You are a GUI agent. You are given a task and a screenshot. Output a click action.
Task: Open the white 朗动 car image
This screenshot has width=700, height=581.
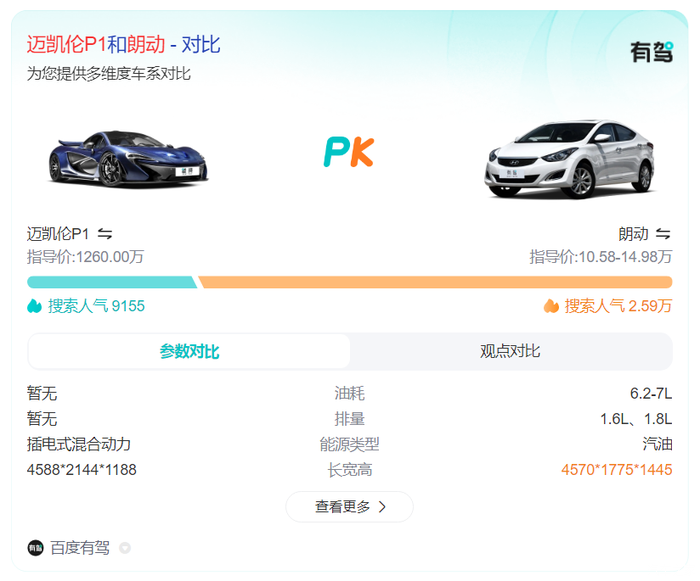pos(570,159)
